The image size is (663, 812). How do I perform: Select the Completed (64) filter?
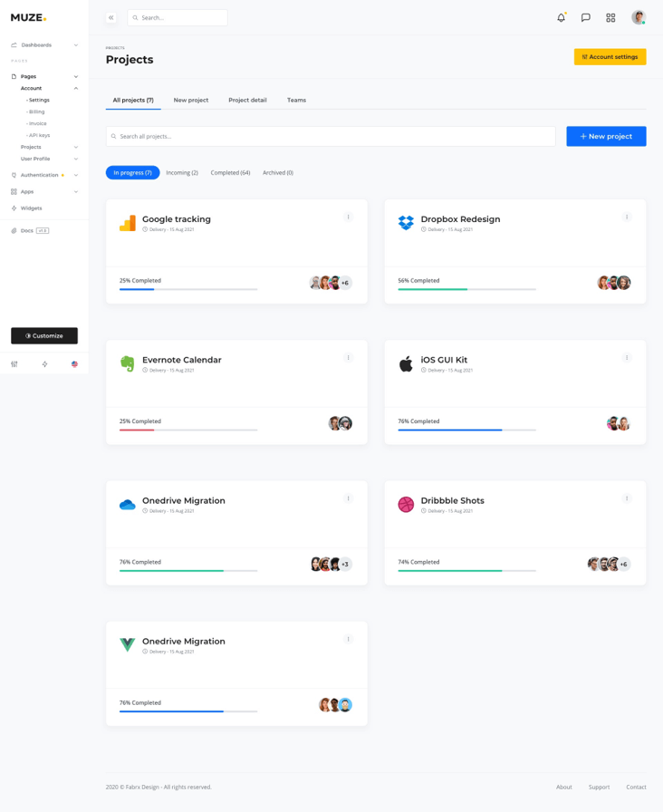coord(230,172)
